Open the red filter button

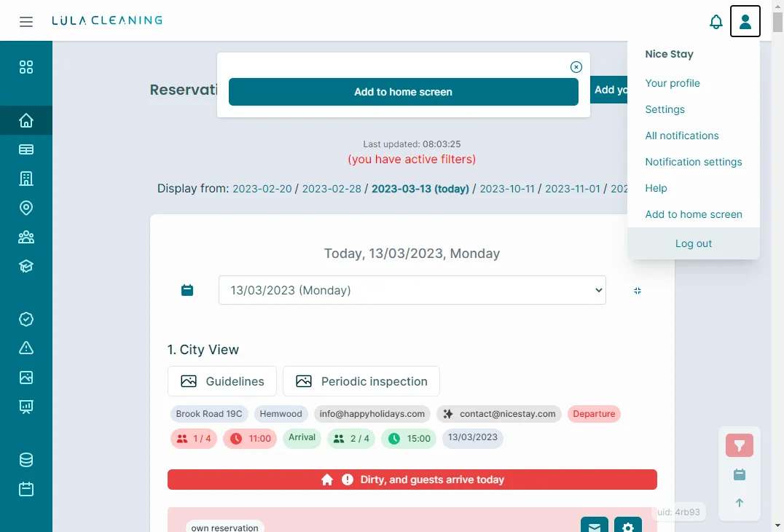pyautogui.click(x=740, y=445)
